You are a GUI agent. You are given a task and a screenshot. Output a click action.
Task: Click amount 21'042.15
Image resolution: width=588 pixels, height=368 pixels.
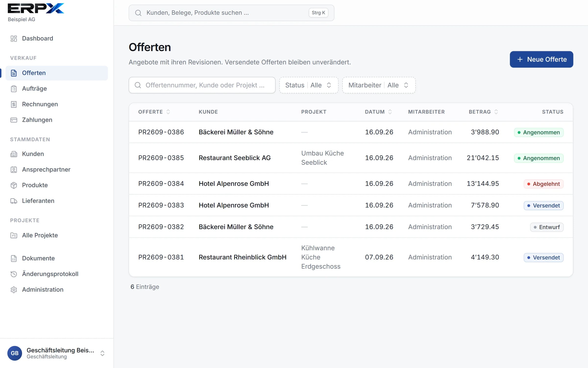tap(483, 158)
